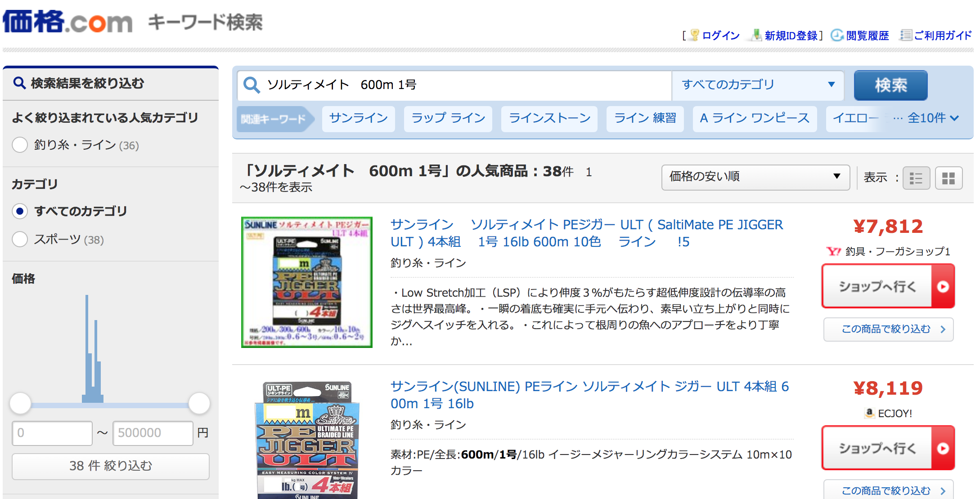Click the search magnifier icon in search box
The image size is (980, 499).
click(x=252, y=85)
